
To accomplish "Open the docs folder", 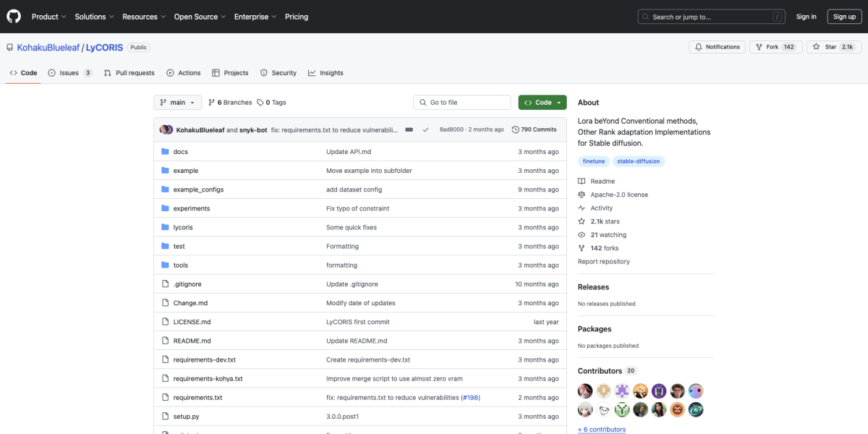I will 180,152.
